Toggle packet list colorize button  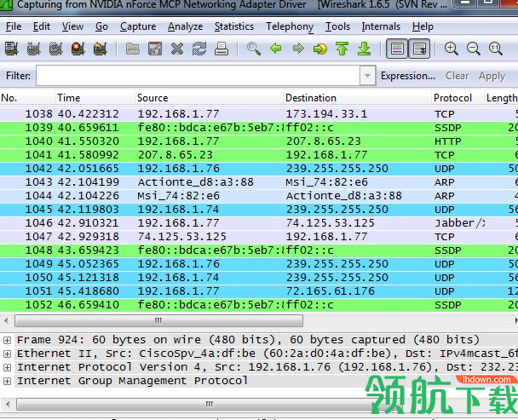(397, 49)
